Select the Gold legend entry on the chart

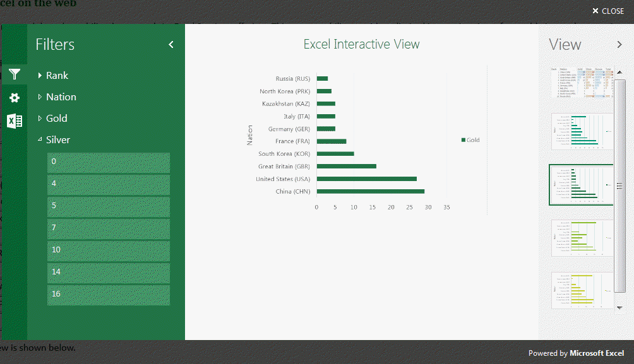(470, 140)
